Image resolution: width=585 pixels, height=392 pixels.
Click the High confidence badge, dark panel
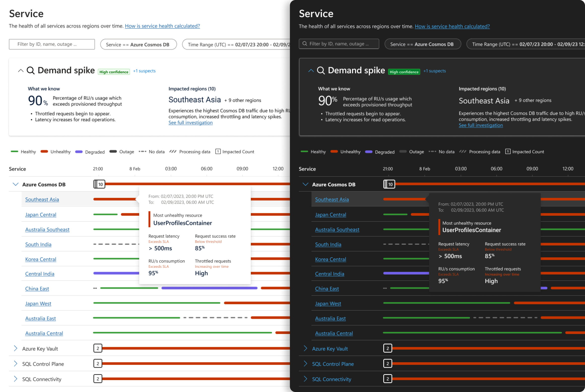pyautogui.click(x=404, y=72)
